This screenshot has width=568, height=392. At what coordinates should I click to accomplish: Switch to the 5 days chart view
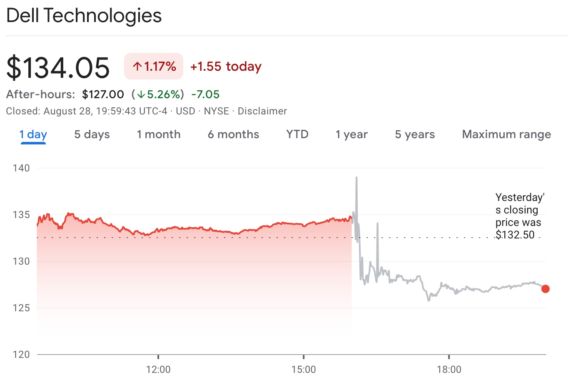click(x=92, y=134)
